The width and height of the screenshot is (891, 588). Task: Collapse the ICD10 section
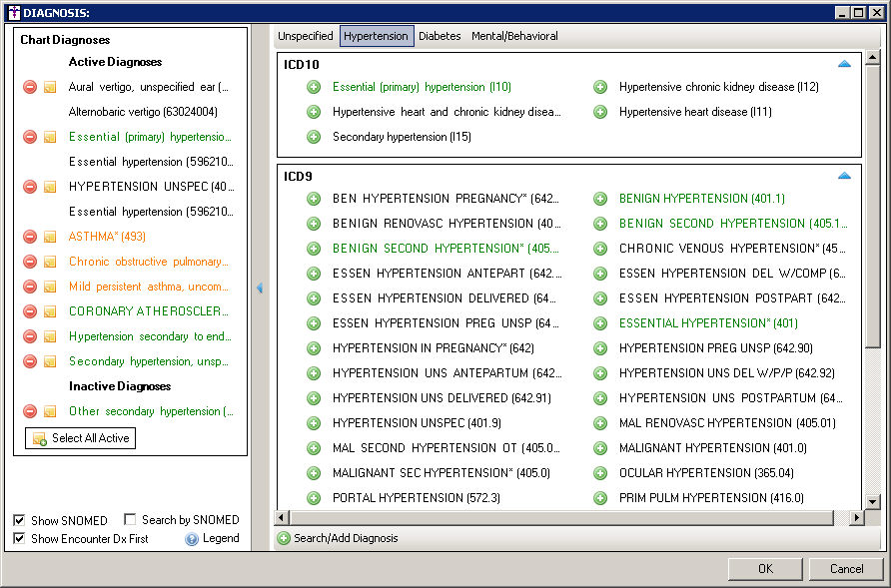844,64
